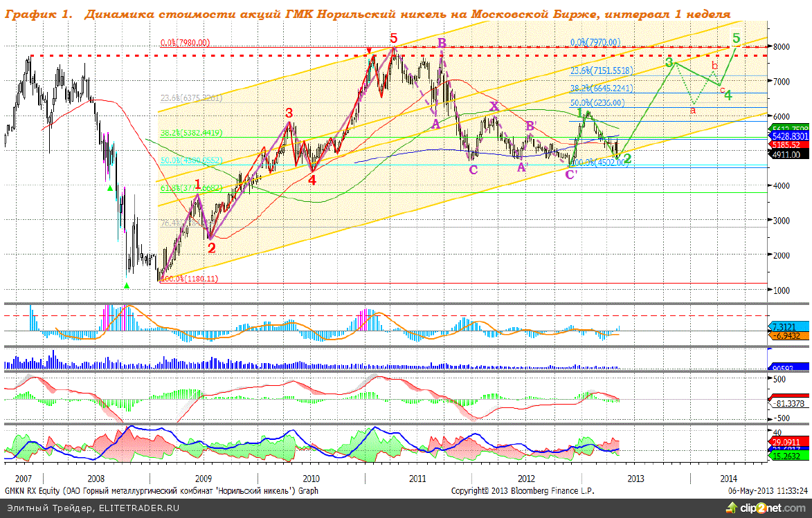The height and width of the screenshot is (518, 812).
Task: Select the 100.0%(1180.11) Fibonacci label
Action: tap(188, 279)
